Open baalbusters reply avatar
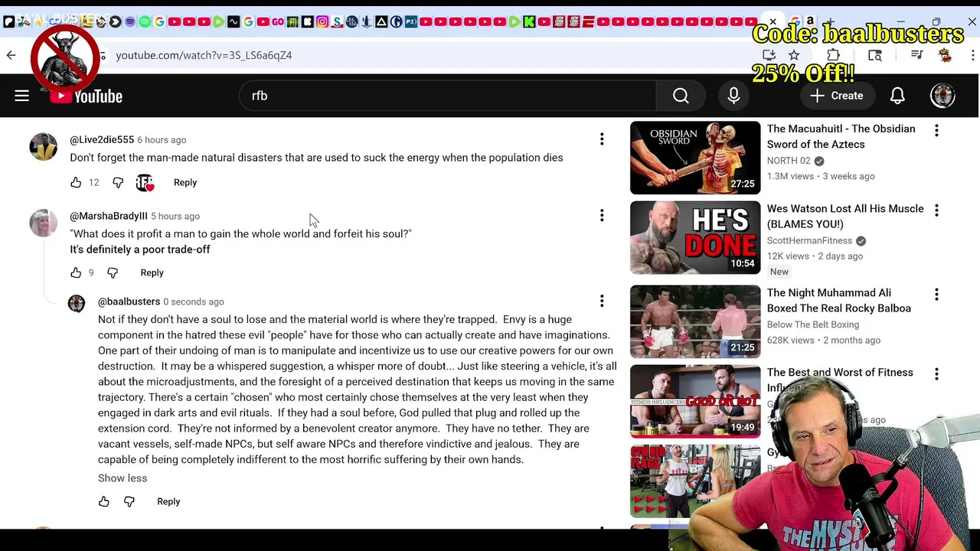The height and width of the screenshot is (551, 980). [x=77, y=303]
